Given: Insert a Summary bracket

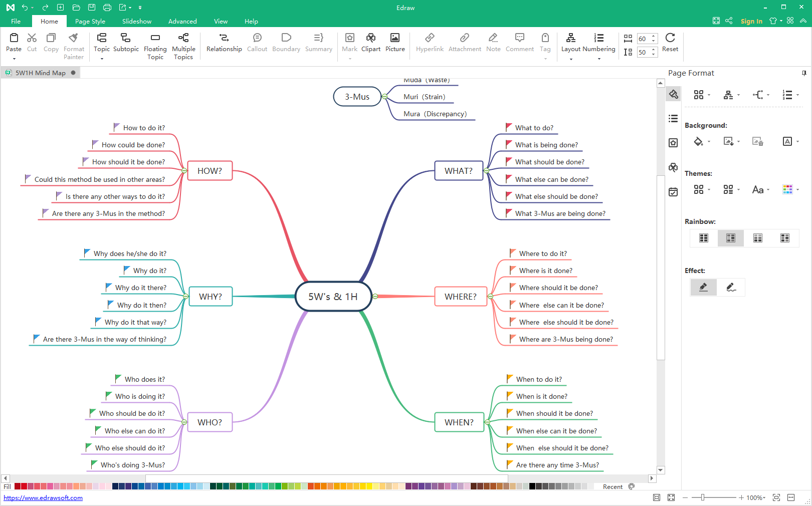Looking at the screenshot, I should [318, 43].
